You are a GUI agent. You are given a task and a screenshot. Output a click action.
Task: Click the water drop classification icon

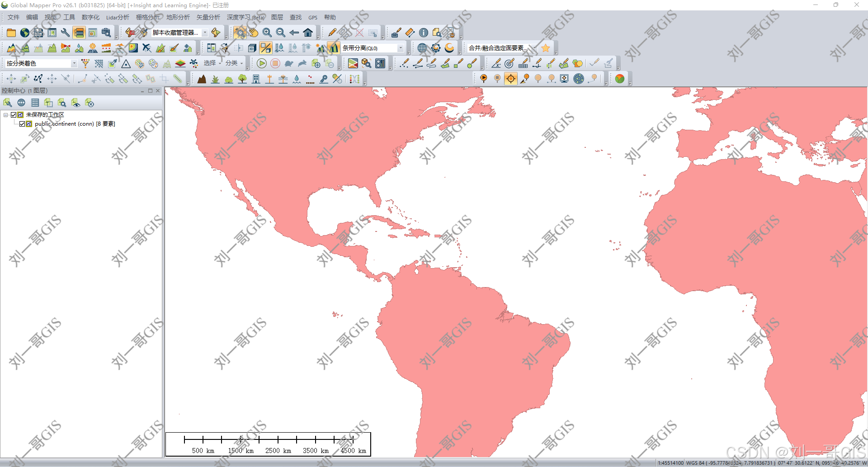coord(297,79)
